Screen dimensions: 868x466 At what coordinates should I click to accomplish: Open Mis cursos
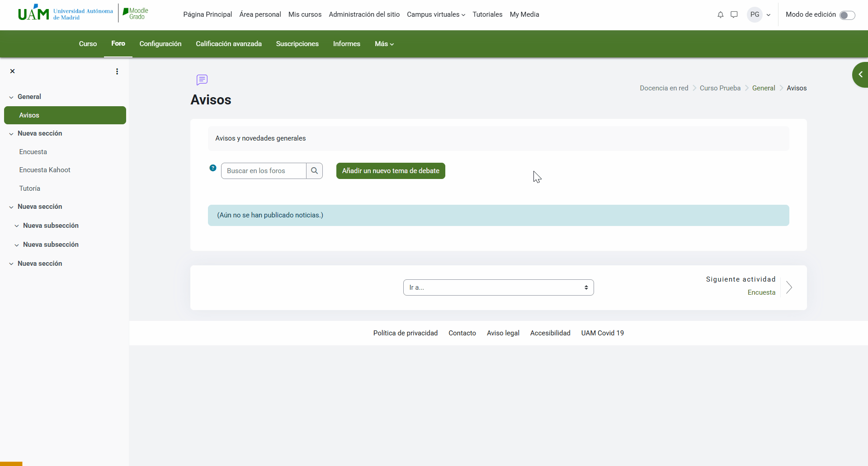click(x=305, y=14)
